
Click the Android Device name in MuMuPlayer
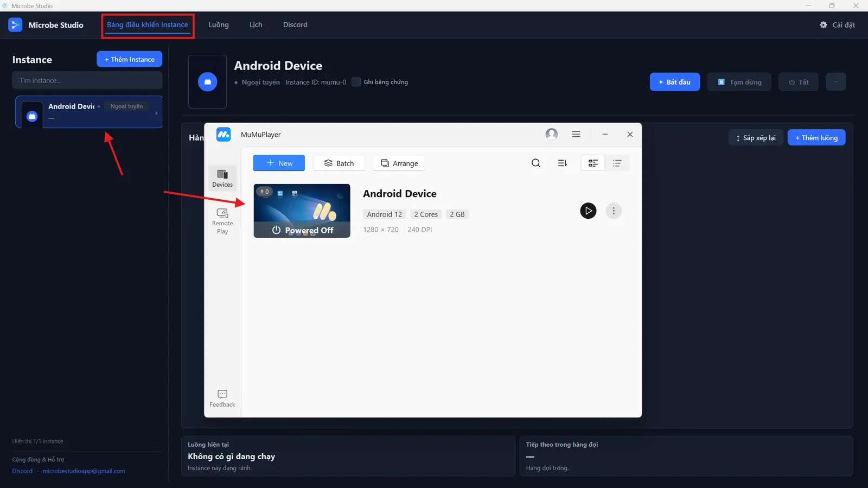click(x=400, y=194)
